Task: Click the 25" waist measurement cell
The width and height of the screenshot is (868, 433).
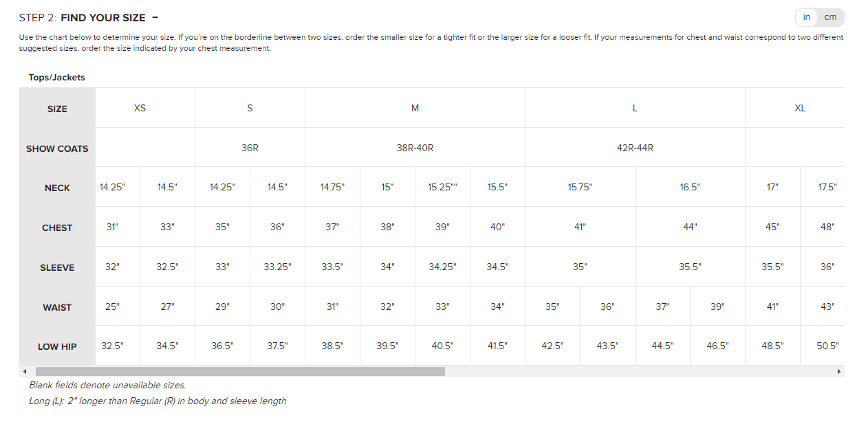Action: click(x=112, y=307)
